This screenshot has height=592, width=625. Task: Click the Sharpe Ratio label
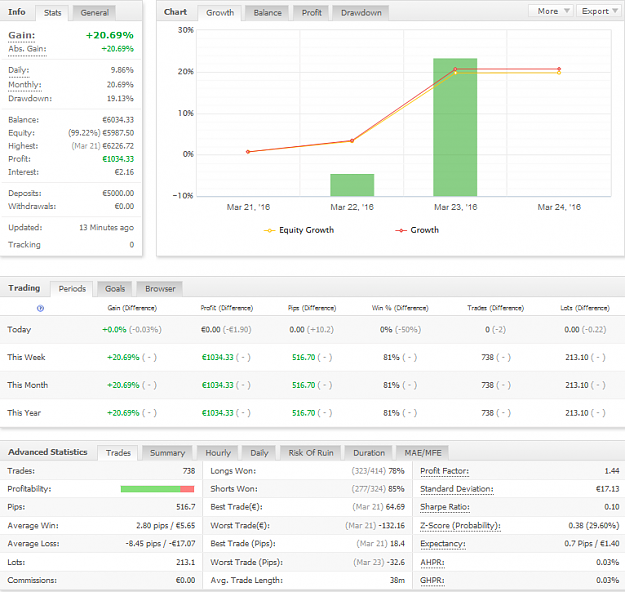click(x=445, y=507)
